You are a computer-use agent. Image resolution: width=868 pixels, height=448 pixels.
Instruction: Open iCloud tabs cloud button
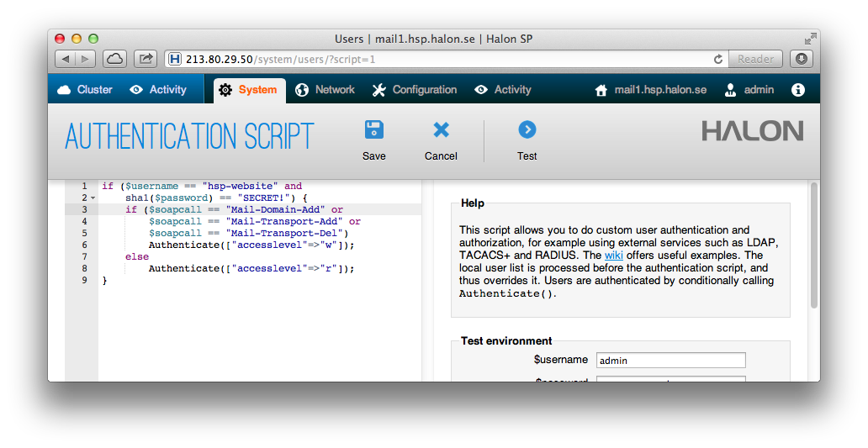coord(114,59)
